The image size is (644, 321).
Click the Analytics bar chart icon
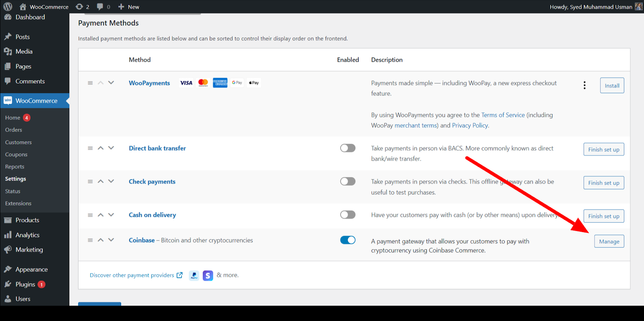pyautogui.click(x=8, y=235)
